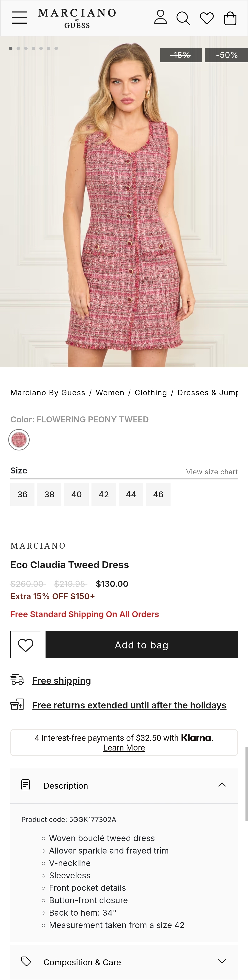This screenshot has height=980, width=248.
Task: Open the shopping bag icon
Action: click(x=230, y=18)
